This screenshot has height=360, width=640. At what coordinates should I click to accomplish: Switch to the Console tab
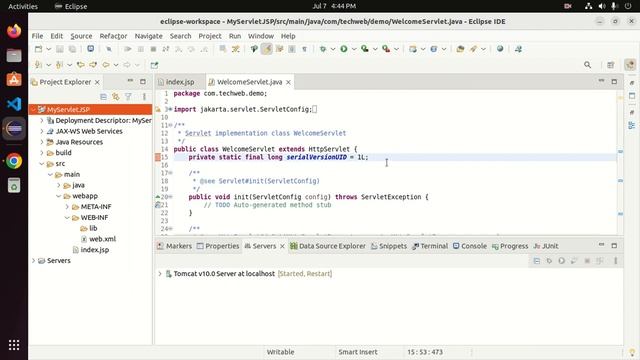click(x=470, y=246)
